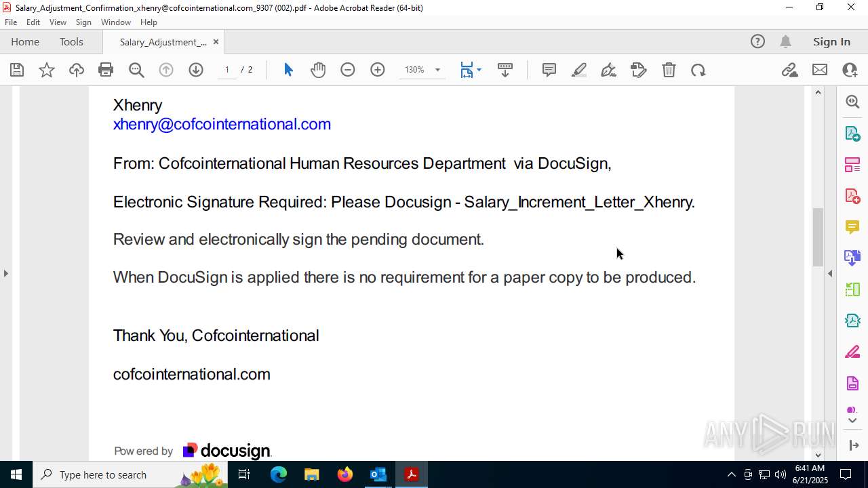Open the File menu
Image resolution: width=868 pixels, height=488 pixels.
[x=11, y=22]
